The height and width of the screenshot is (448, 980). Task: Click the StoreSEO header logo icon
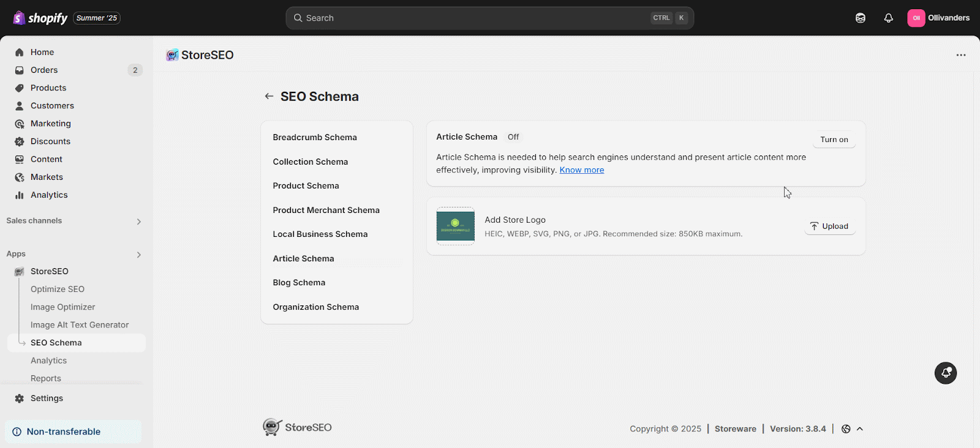172,55
